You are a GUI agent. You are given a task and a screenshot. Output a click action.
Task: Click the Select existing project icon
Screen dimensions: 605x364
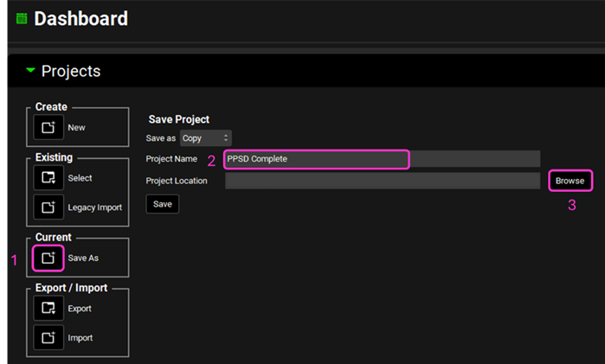48,178
